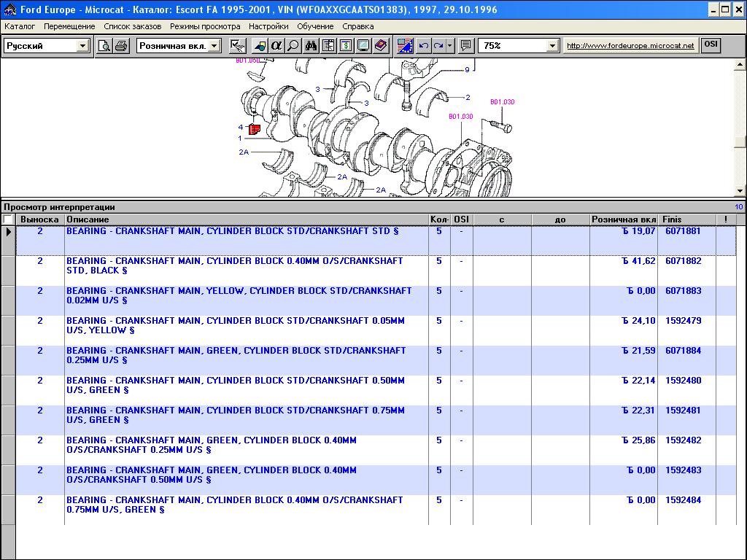Toggle the select-all checkbox in table header
The height and width of the screenshot is (560, 747).
(8, 219)
